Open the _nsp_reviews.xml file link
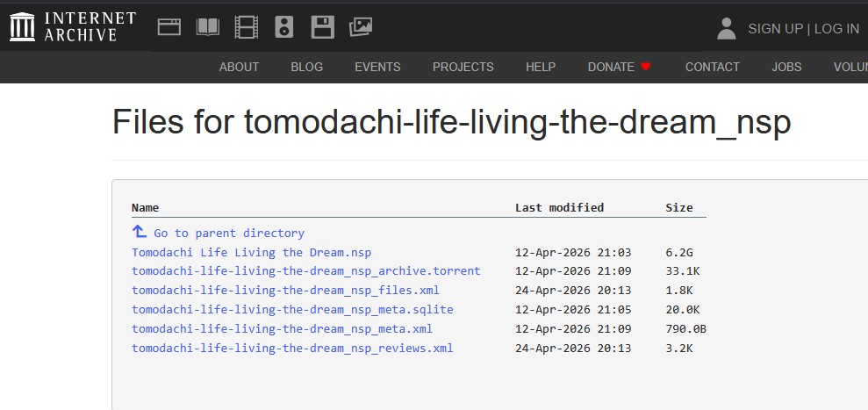 coord(292,349)
